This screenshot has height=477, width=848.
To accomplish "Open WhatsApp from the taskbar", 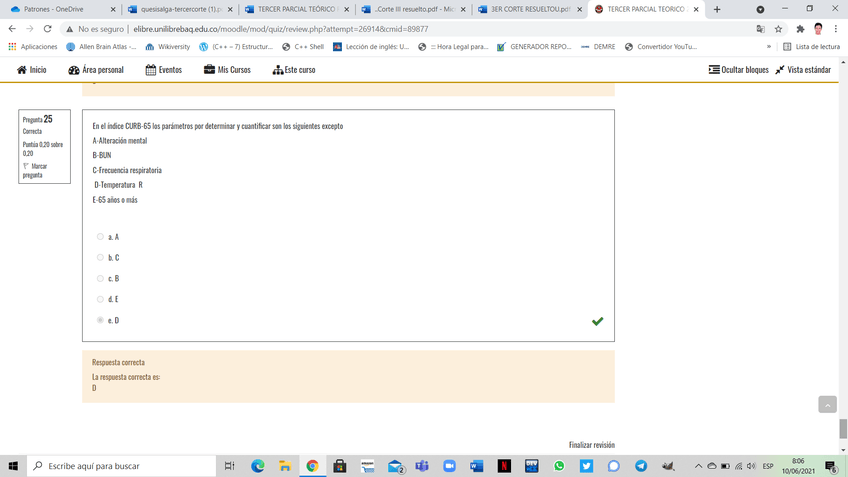I will click(559, 466).
